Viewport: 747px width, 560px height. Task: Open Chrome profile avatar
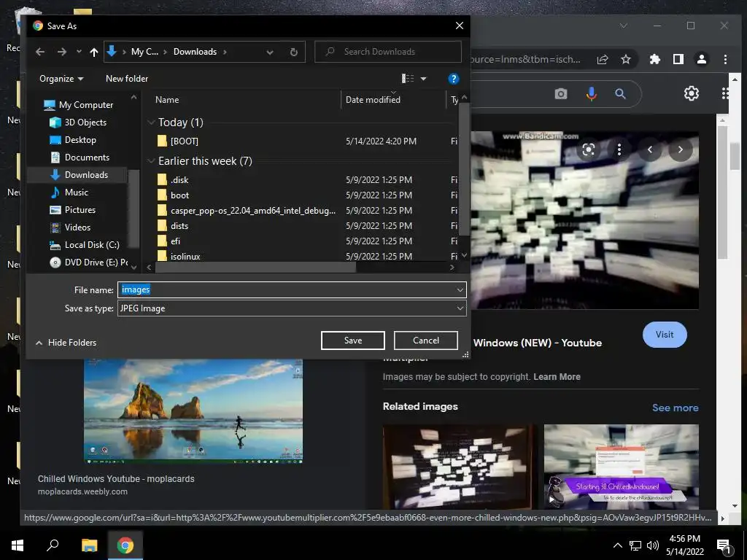[x=702, y=59]
